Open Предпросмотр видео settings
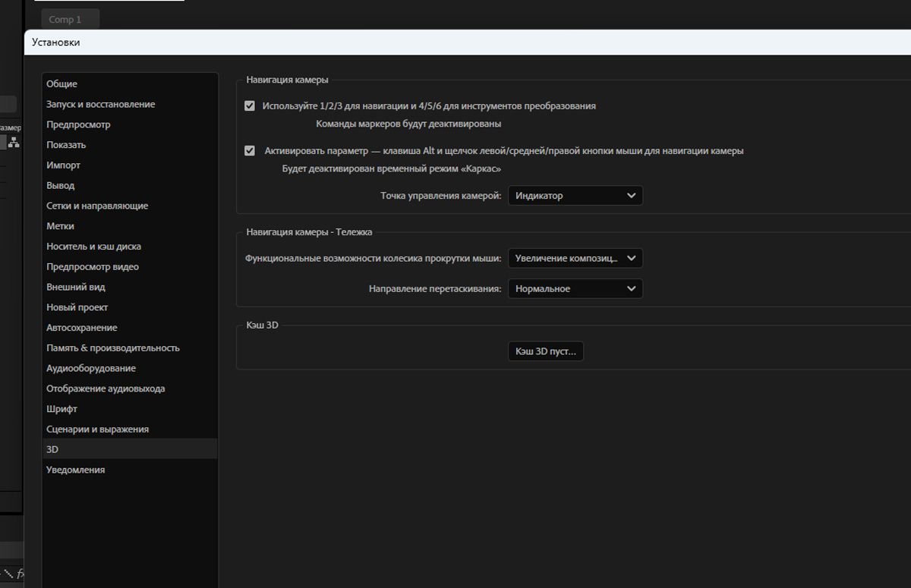Image resolution: width=911 pixels, height=588 pixels. 130,267
